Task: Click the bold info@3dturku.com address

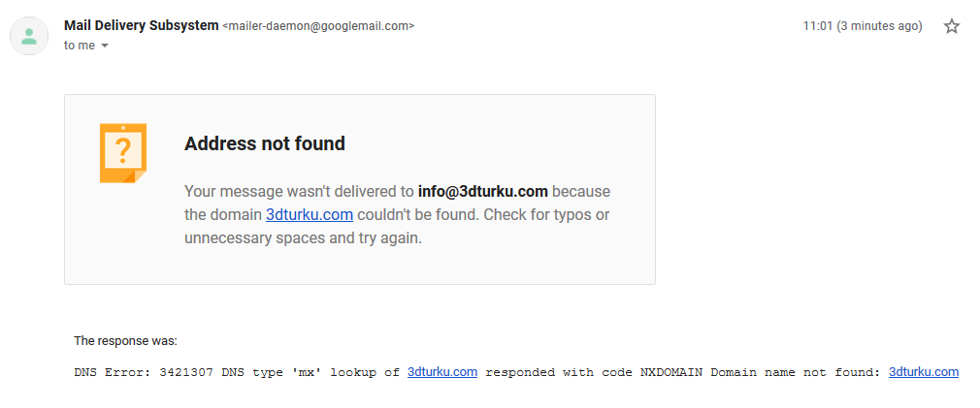Action: click(483, 191)
